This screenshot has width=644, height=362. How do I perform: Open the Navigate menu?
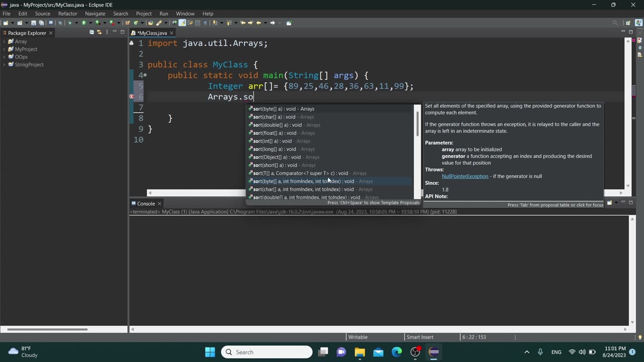click(95, 14)
